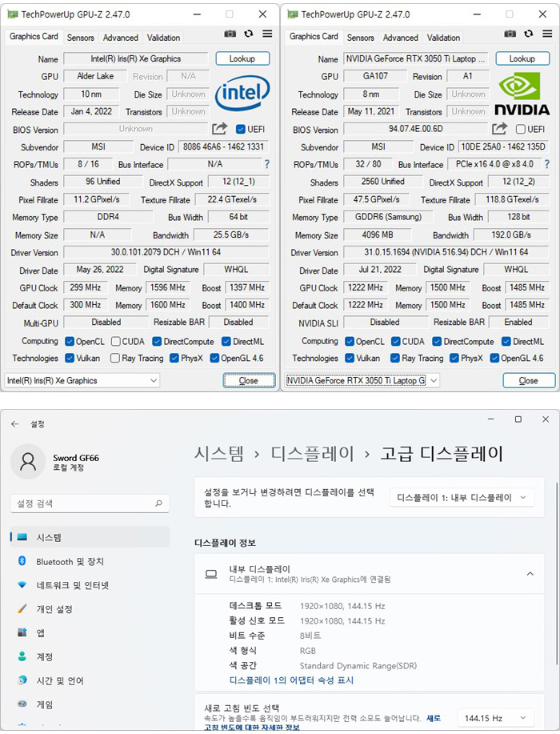Click Memory Type value GDDR6 (Samsung)

tap(388, 217)
